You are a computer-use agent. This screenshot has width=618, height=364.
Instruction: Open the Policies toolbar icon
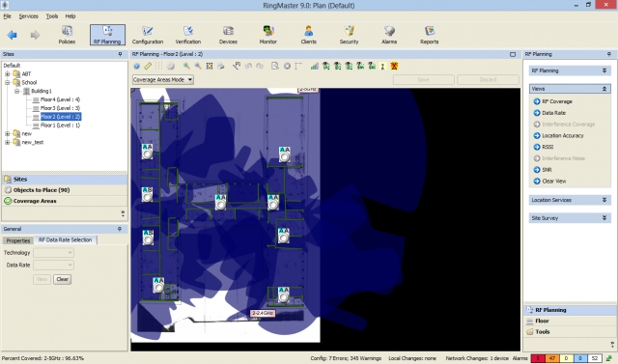[67, 35]
